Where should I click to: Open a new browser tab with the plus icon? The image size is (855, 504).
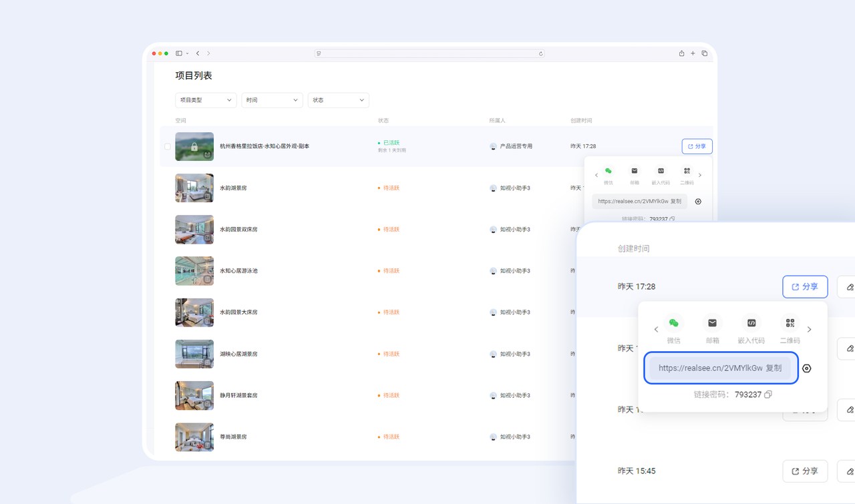tap(693, 53)
